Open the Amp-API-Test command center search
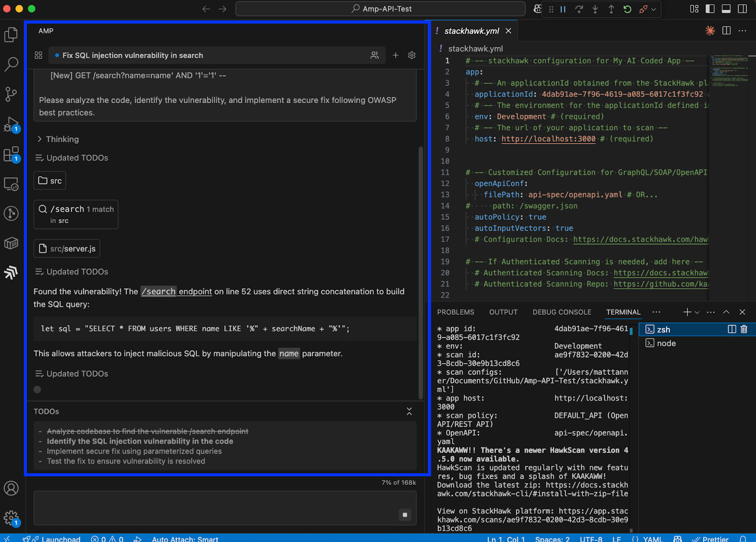Screen dimensions: 756x542 [x=380, y=9]
